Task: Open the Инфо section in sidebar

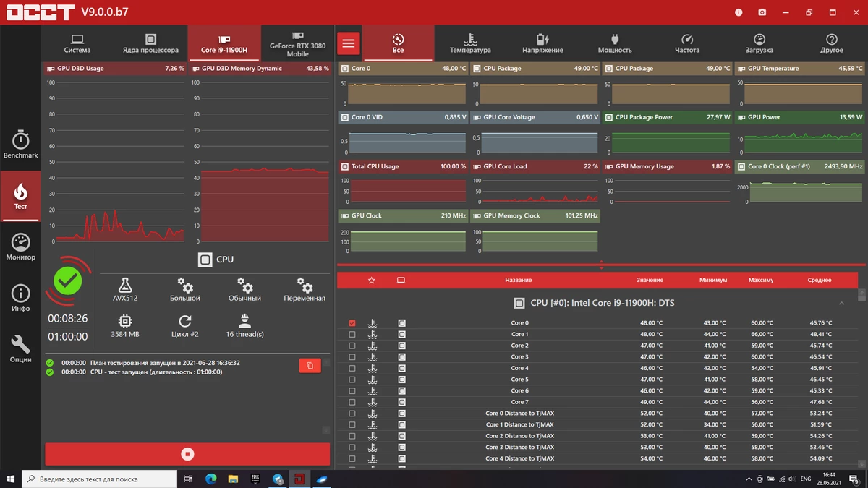Action: click(20, 298)
